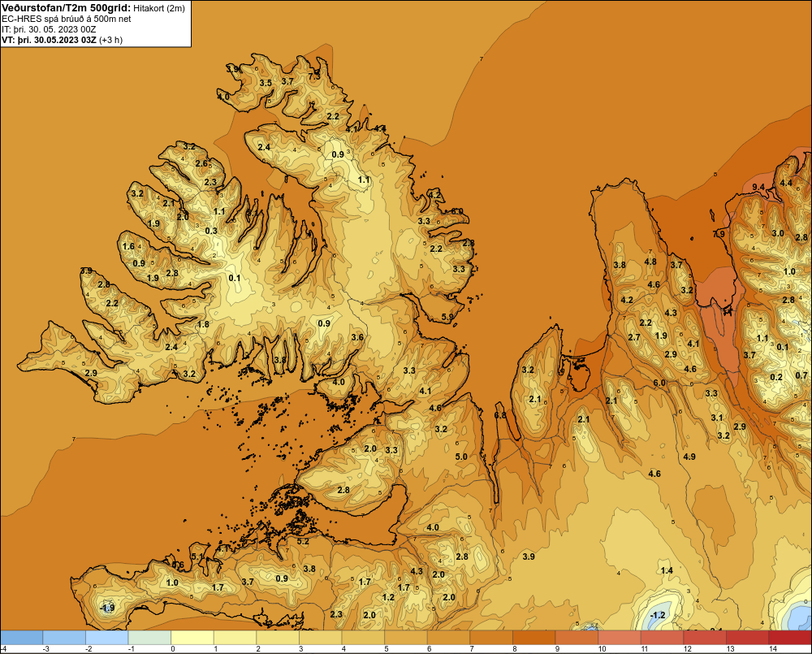Select the orange legend swatch between 7 and 8
Viewport: 812px width, 654px height.
[491, 637]
